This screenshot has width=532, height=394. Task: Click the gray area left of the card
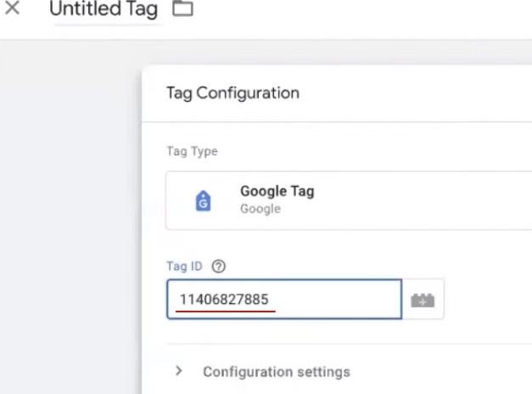(68, 229)
